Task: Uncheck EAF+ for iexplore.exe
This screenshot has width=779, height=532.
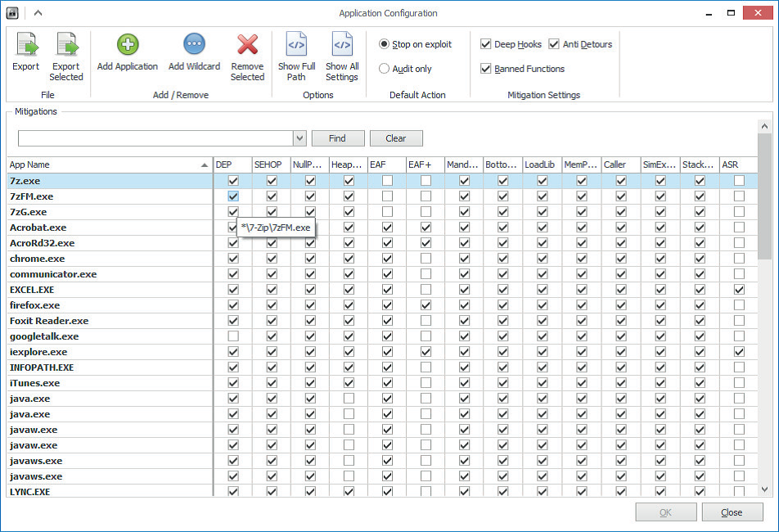Action: tap(426, 352)
